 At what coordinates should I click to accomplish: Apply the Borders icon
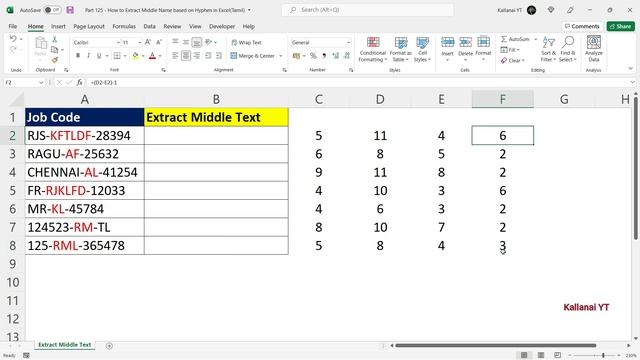[117, 56]
